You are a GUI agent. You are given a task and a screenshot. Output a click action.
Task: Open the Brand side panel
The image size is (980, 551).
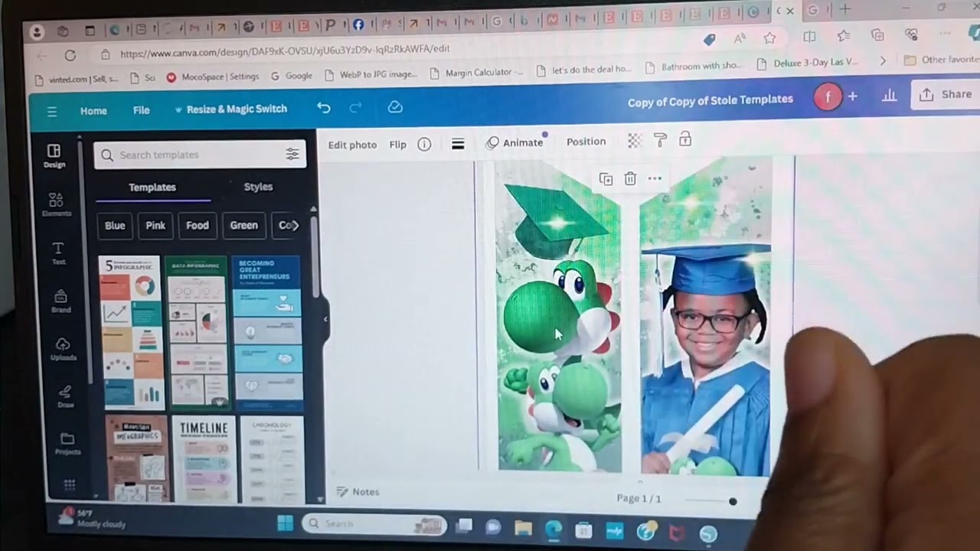click(x=61, y=300)
